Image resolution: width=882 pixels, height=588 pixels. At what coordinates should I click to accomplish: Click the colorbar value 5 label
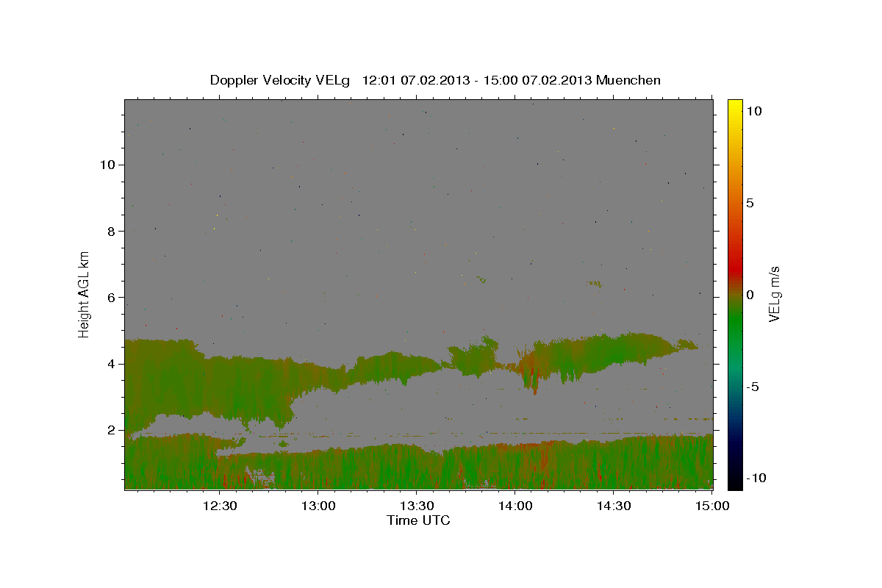point(750,203)
